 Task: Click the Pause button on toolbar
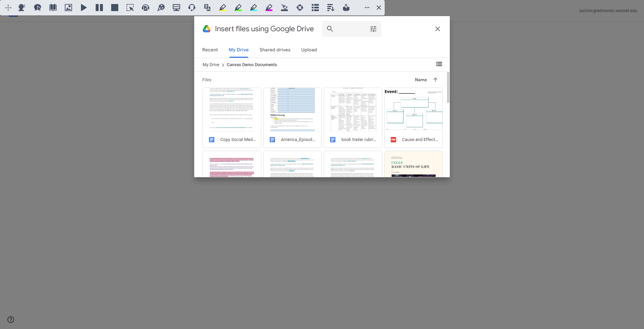pos(99,7)
